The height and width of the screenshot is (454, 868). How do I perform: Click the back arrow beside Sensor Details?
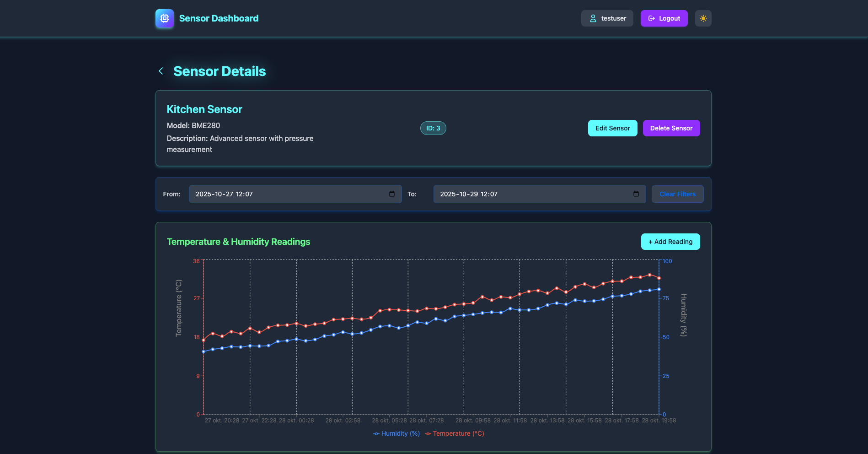[x=161, y=71]
